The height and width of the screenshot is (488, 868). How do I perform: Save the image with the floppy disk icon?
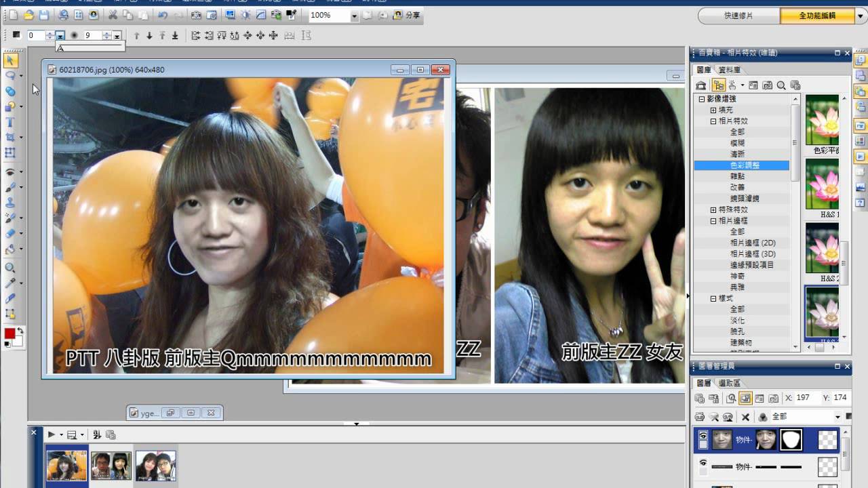(43, 15)
